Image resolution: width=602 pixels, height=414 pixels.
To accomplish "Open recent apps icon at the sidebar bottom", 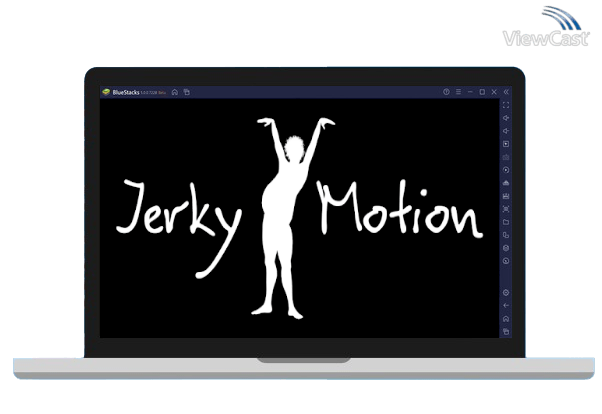I will tap(506, 331).
